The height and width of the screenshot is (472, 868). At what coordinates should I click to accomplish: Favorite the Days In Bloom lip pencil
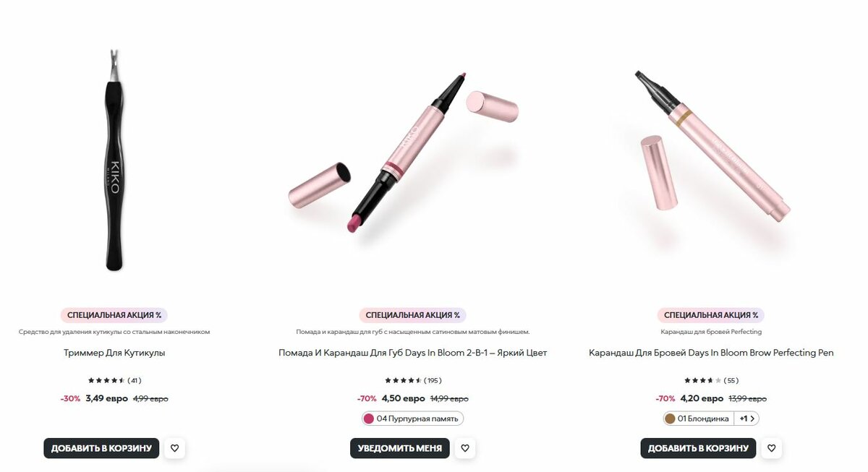465,448
